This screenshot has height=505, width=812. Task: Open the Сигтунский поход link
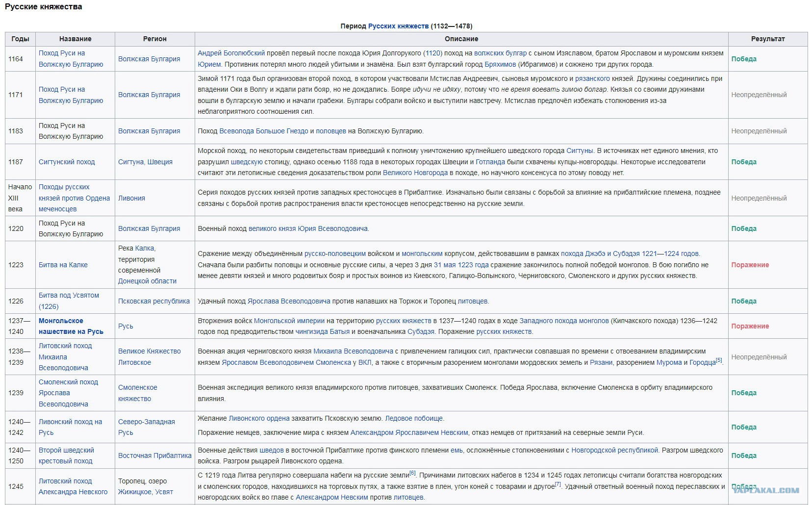[x=67, y=162]
